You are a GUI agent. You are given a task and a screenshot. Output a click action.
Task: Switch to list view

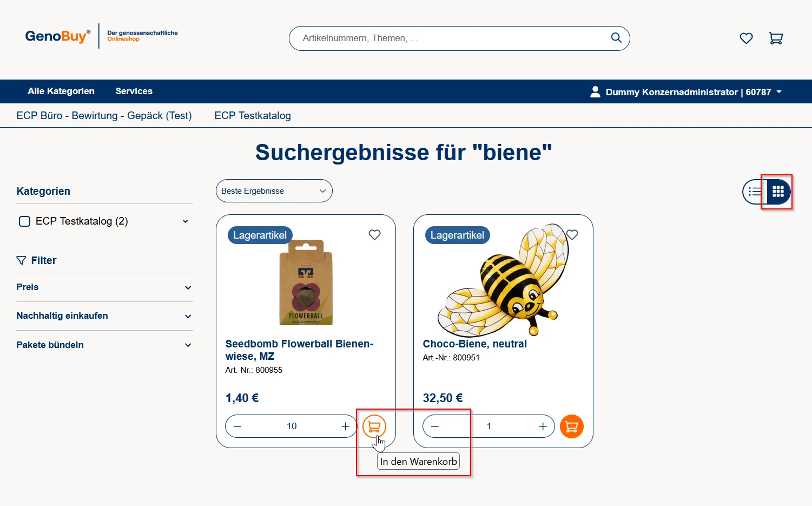pos(755,192)
